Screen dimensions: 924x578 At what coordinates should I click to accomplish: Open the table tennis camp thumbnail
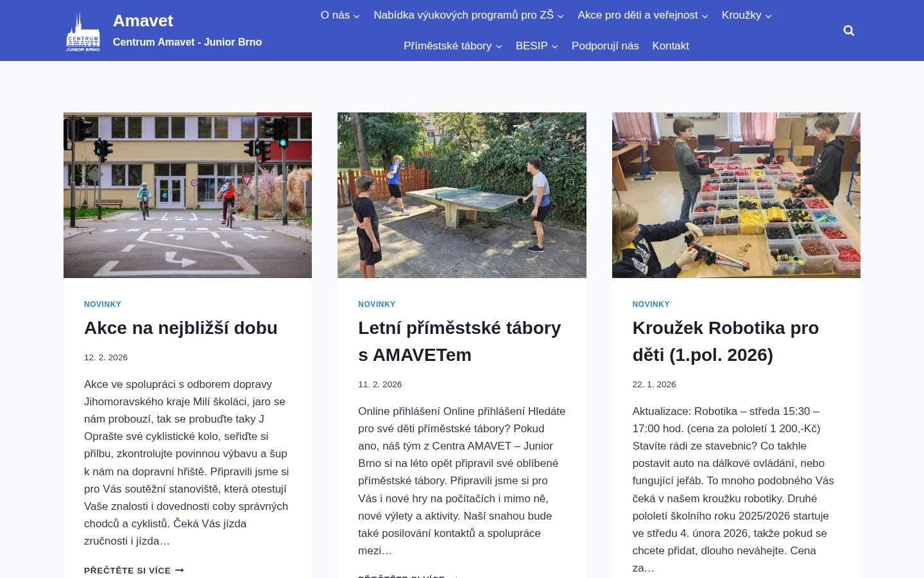click(x=462, y=195)
